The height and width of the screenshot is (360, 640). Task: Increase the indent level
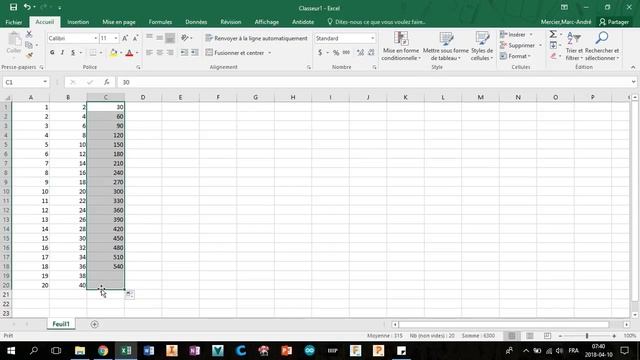click(195, 53)
